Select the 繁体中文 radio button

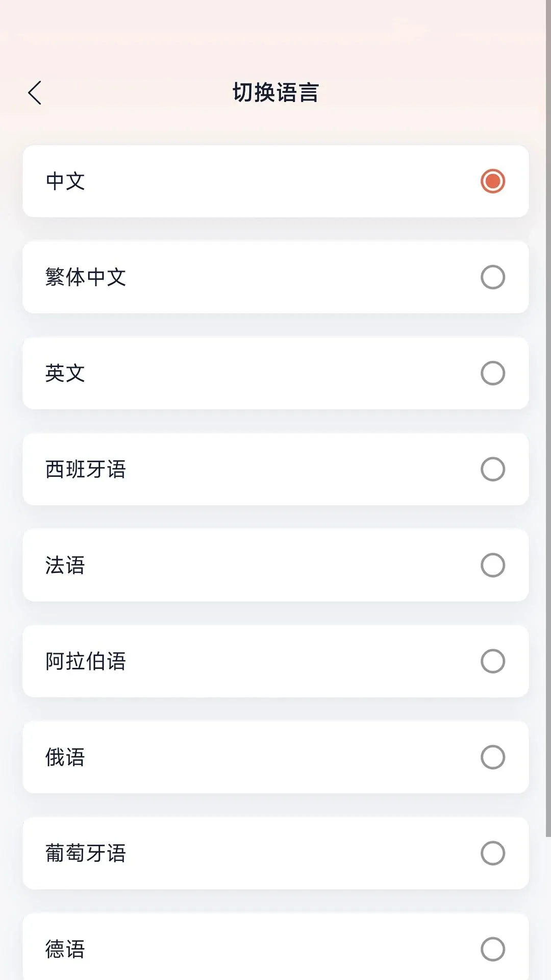click(x=492, y=277)
